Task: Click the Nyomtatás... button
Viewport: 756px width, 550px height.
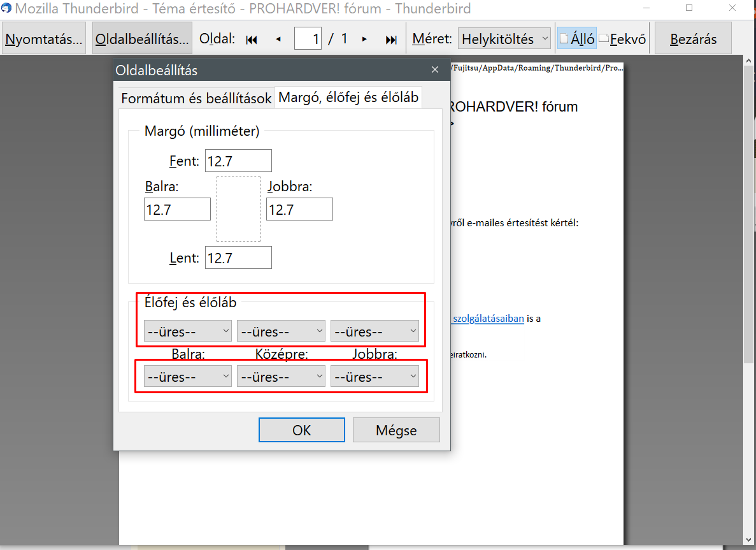Action: [x=44, y=39]
